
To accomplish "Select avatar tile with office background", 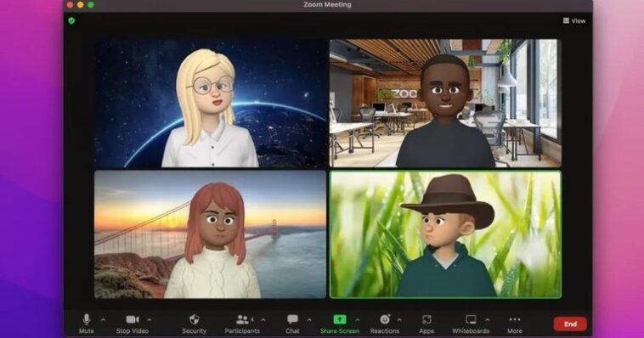I will 446,103.
